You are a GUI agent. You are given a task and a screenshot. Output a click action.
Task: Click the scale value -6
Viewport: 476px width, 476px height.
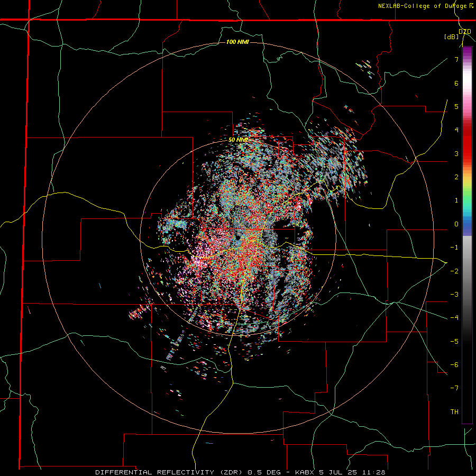point(454,365)
